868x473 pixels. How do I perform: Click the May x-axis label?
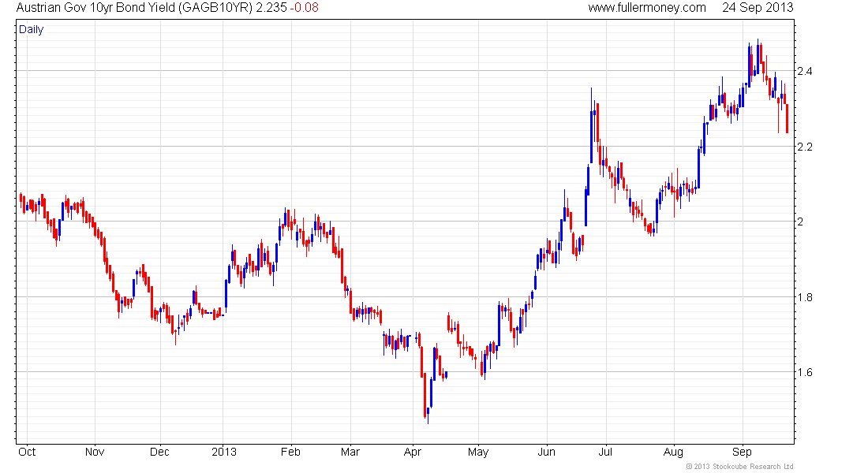coord(478,452)
